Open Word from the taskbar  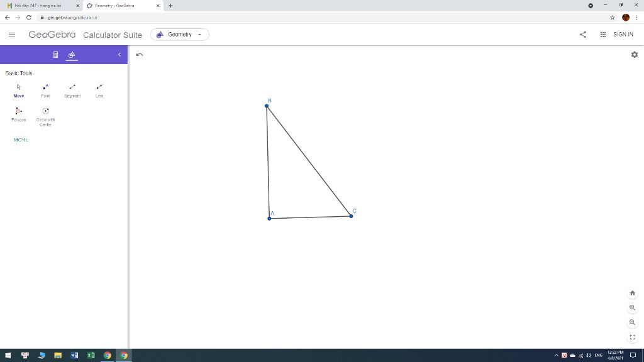pyautogui.click(x=74, y=356)
